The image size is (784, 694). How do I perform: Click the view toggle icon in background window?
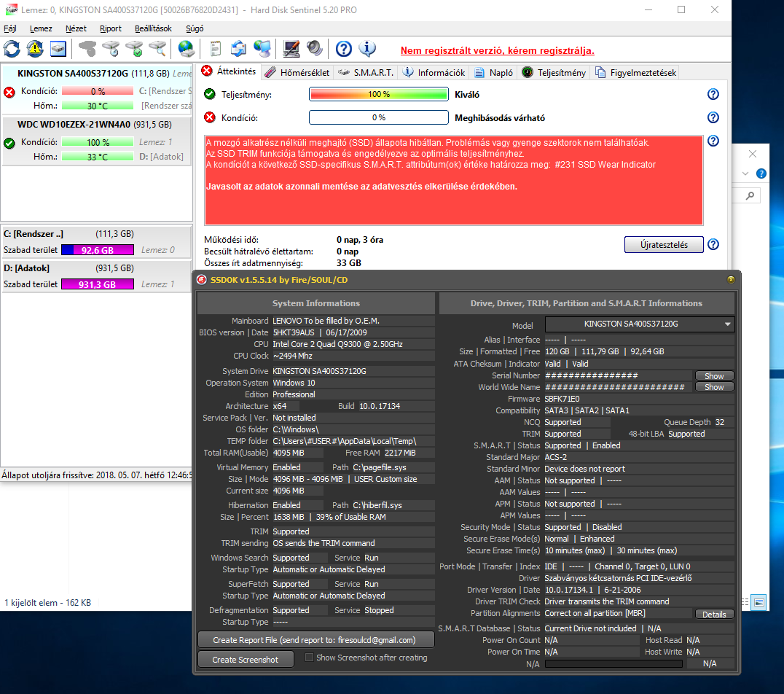coord(758,602)
